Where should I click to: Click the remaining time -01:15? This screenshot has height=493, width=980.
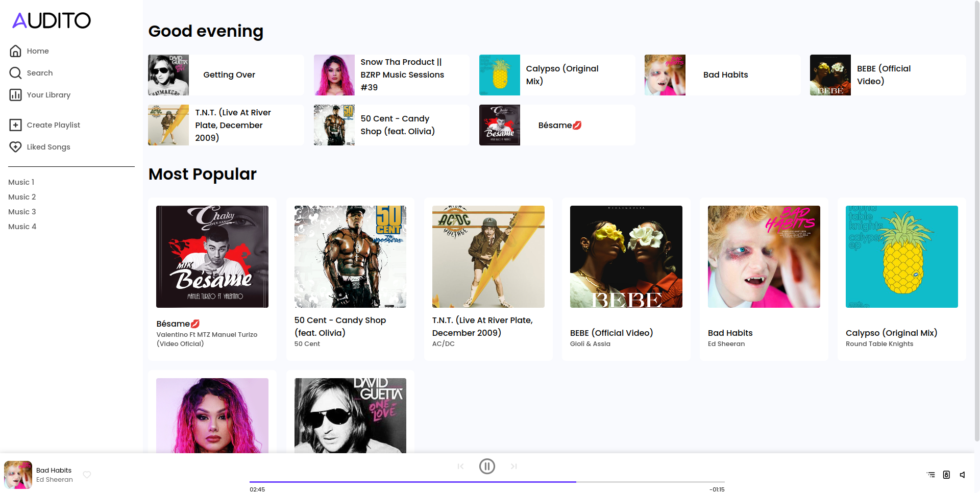[x=717, y=489]
